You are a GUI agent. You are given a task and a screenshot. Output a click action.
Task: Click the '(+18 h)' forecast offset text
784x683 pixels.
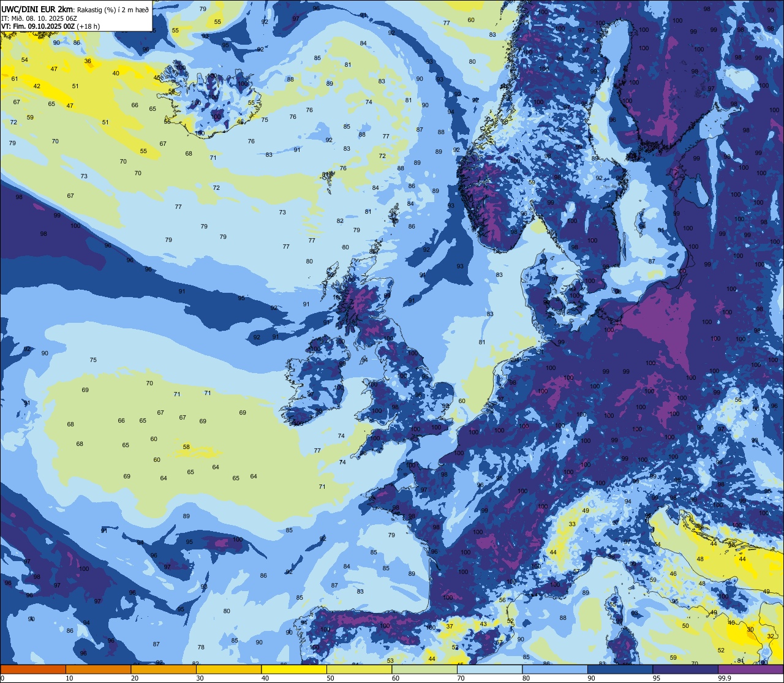[89, 26]
